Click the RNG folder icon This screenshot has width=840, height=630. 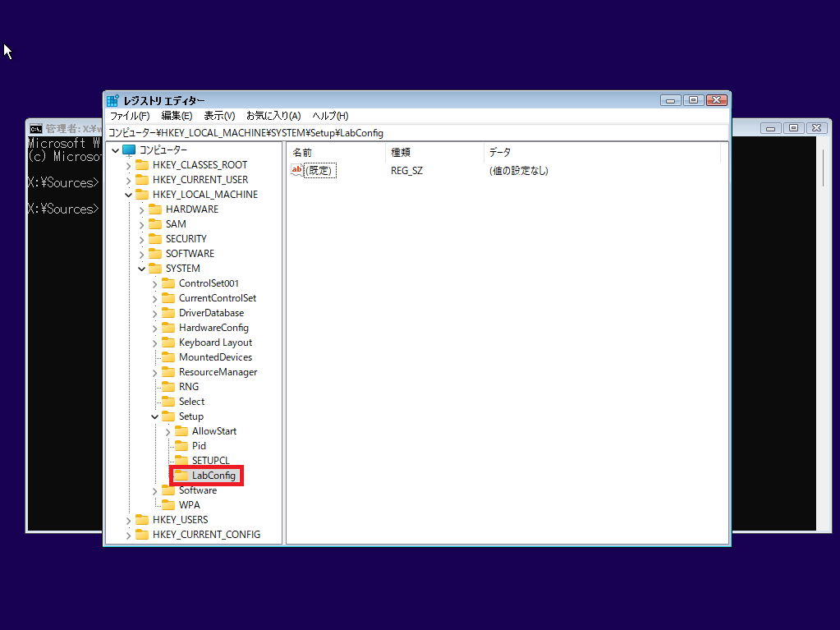point(168,386)
